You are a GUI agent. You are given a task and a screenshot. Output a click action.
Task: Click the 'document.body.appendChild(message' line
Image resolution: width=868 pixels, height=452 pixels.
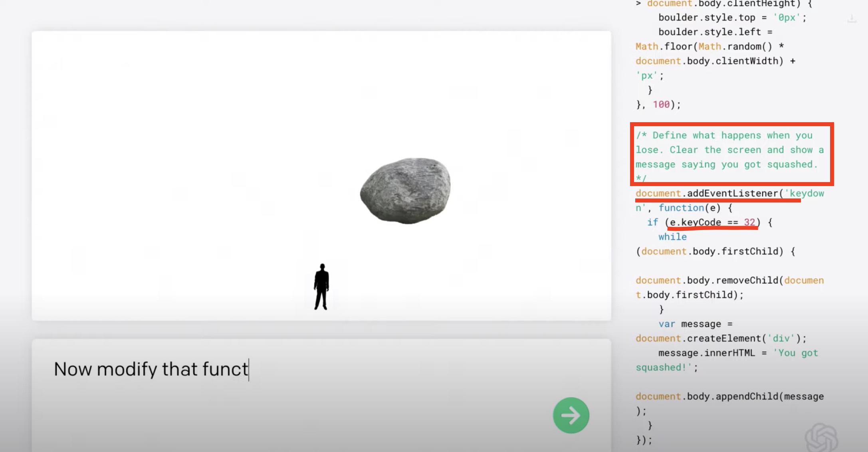point(729,396)
